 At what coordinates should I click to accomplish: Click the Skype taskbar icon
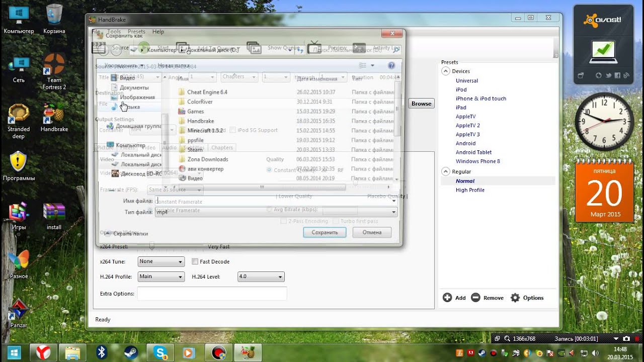pyautogui.click(x=161, y=352)
